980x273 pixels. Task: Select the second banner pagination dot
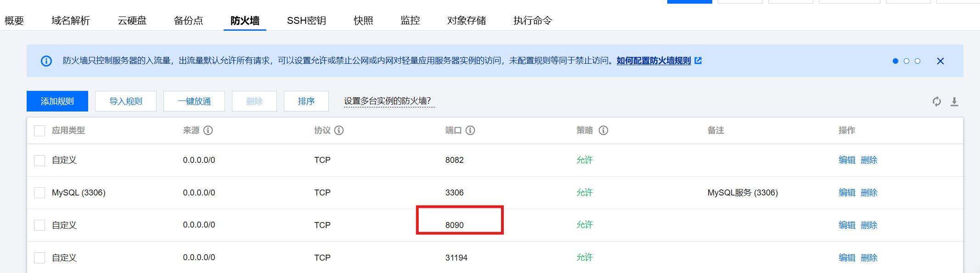tap(907, 61)
